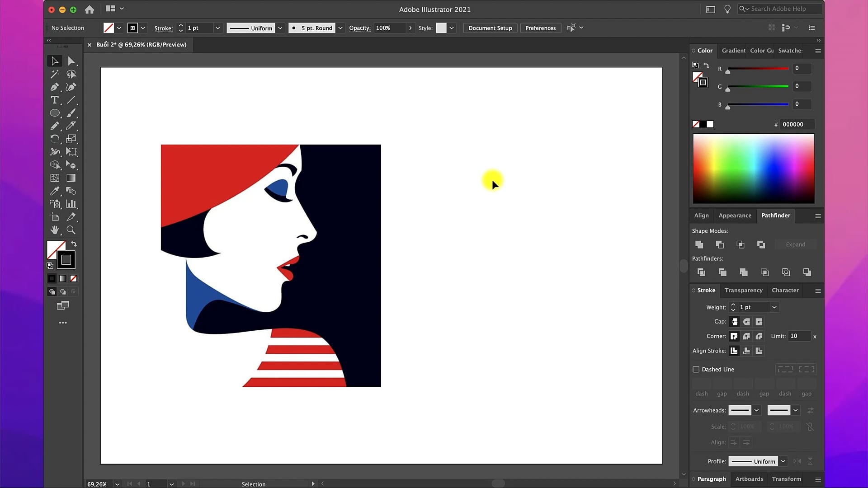
Task: Open the 5 pt. Round brush dropdown
Action: point(340,28)
